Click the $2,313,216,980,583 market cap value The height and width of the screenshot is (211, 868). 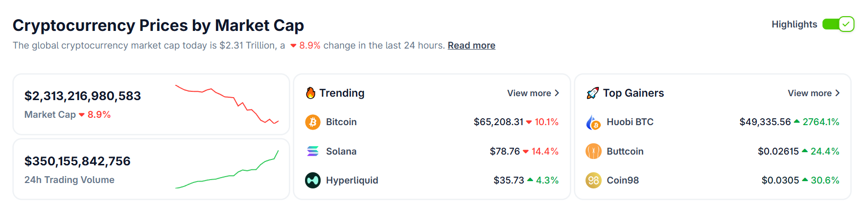[x=83, y=96]
